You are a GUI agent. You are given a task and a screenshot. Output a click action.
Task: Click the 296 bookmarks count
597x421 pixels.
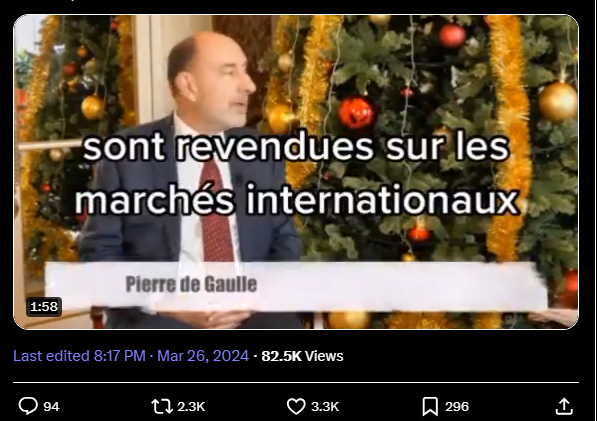[x=457, y=407]
